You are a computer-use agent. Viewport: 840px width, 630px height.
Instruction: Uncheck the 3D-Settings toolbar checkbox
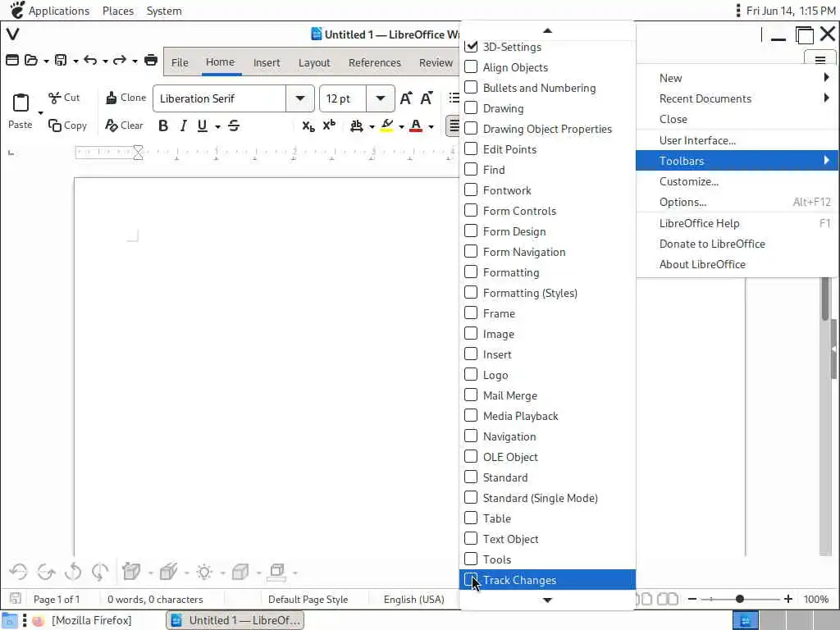coord(471,47)
